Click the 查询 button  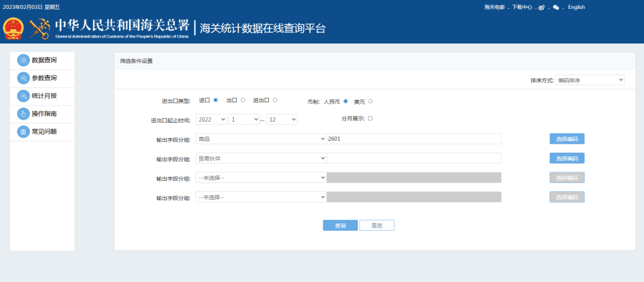tap(340, 225)
